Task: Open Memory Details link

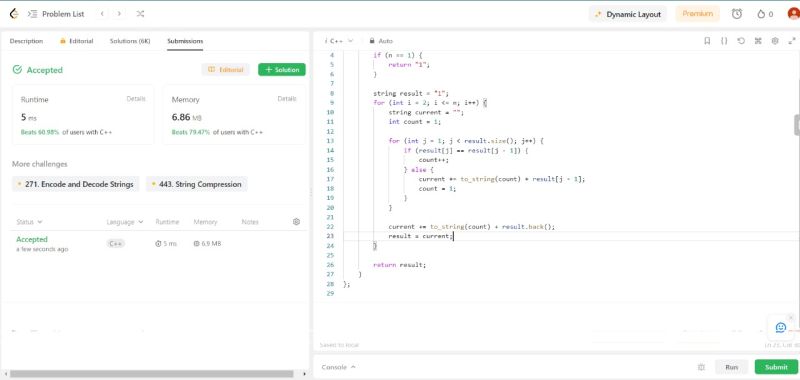Action: [x=287, y=99]
